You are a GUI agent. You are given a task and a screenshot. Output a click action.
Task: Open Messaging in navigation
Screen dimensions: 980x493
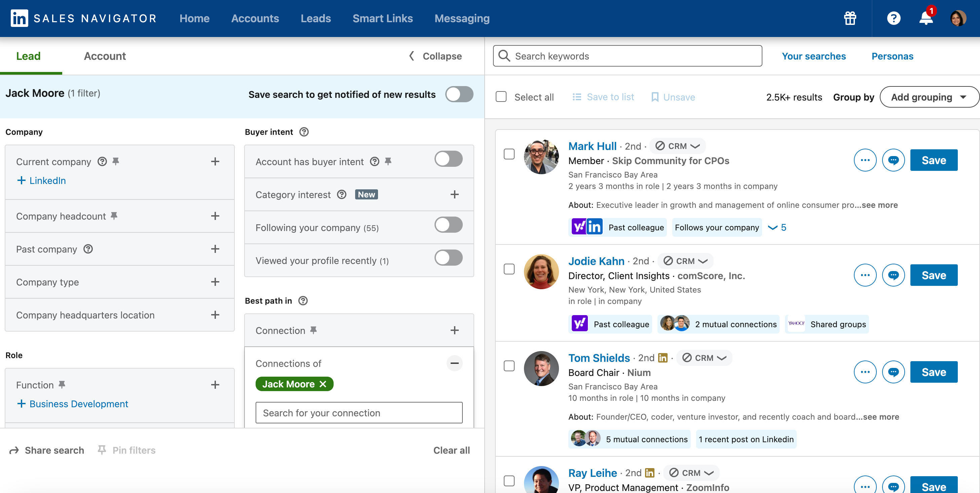point(462,18)
